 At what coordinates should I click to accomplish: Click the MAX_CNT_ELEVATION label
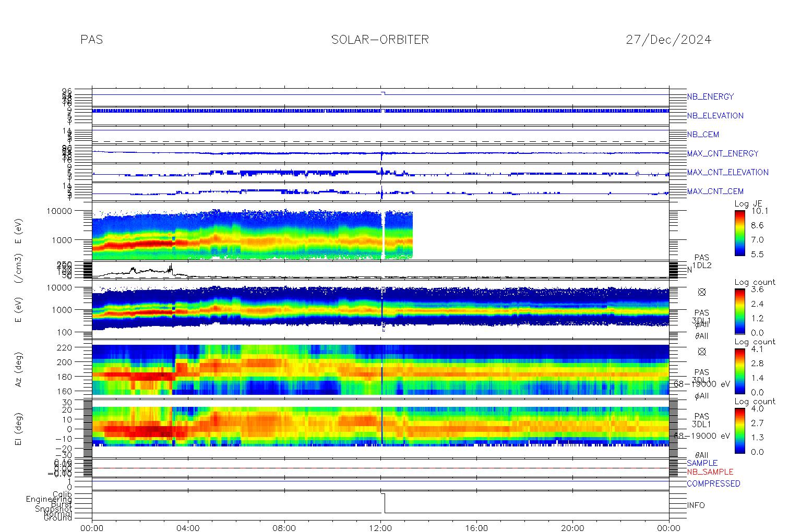click(x=727, y=172)
